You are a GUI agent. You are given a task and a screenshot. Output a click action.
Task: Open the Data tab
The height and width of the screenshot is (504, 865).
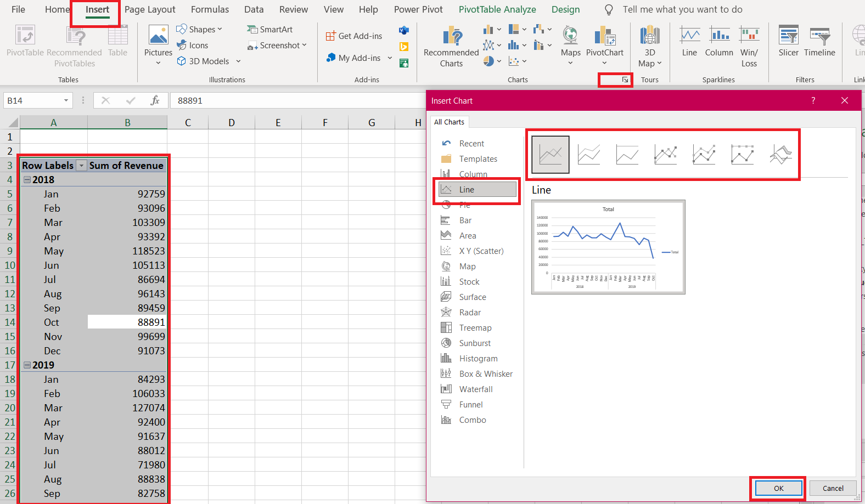[x=254, y=9]
